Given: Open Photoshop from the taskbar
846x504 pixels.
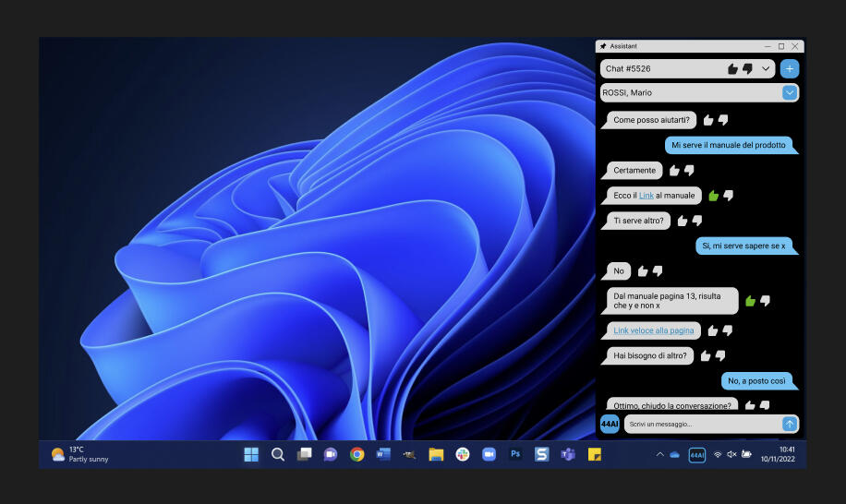Looking at the screenshot, I should [515, 454].
